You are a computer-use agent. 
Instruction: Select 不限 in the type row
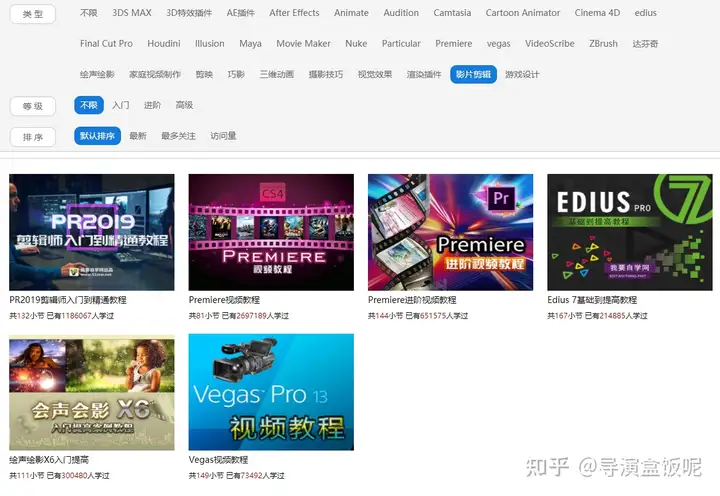(89, 13)
